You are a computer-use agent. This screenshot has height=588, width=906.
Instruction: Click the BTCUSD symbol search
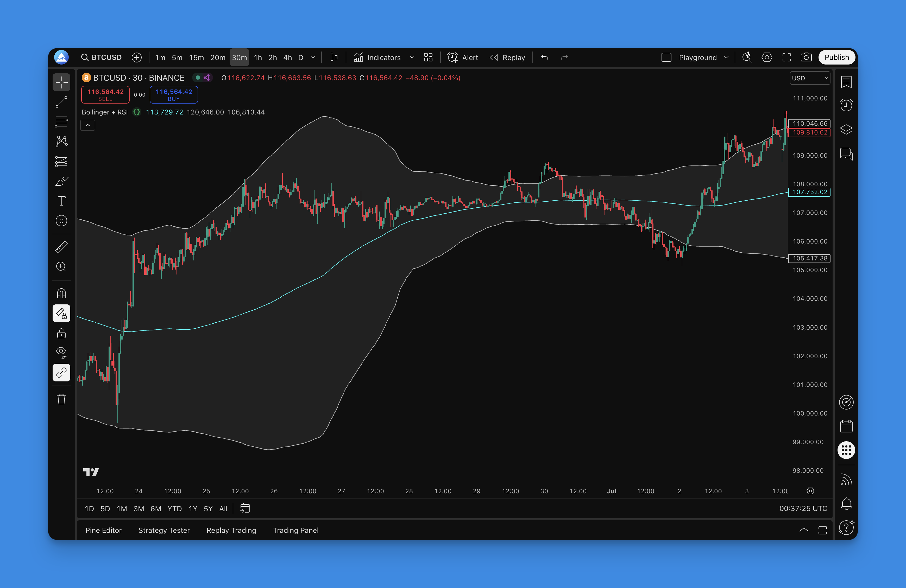(101, 57)
